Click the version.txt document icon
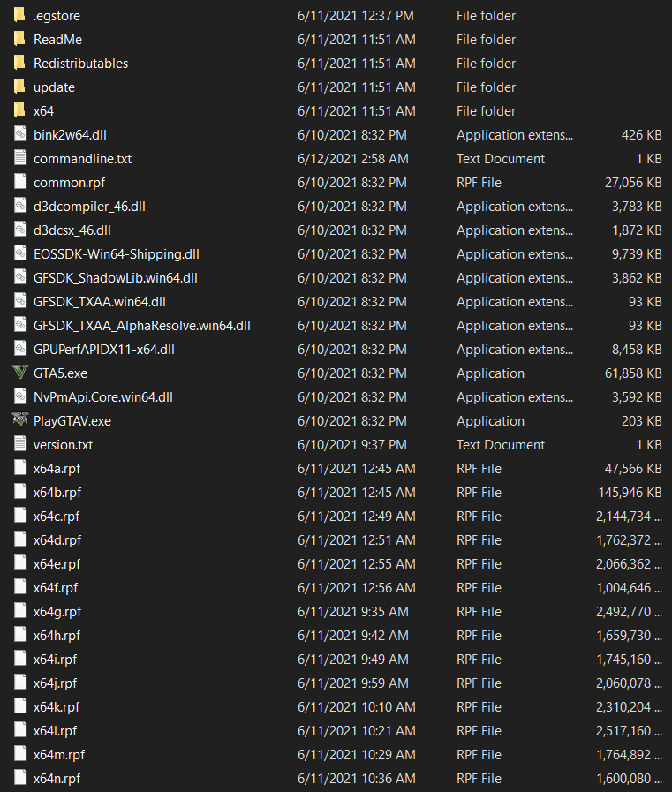This screenshot has width=672, height=792. pos(20,445)
